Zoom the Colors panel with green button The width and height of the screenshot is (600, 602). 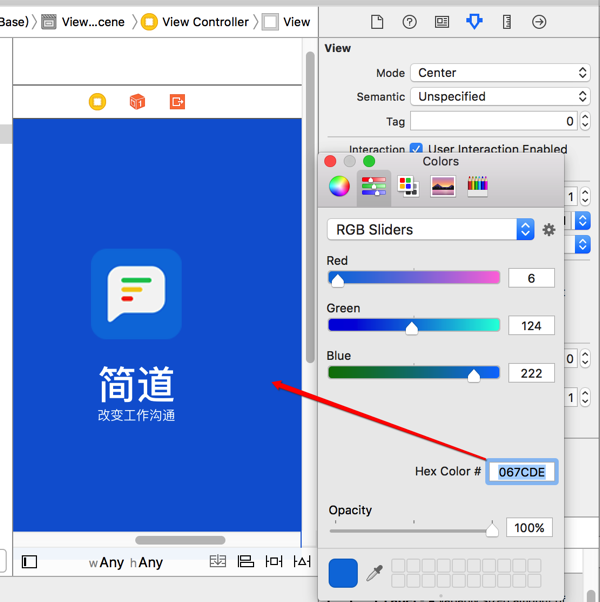(x=369, y=161)
